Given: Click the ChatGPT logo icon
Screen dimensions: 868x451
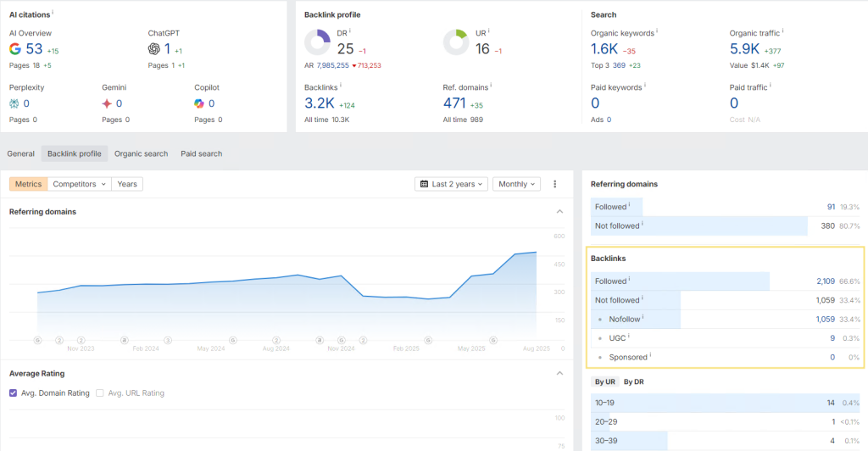Looking at the screenshot, I should coord(154,49).
